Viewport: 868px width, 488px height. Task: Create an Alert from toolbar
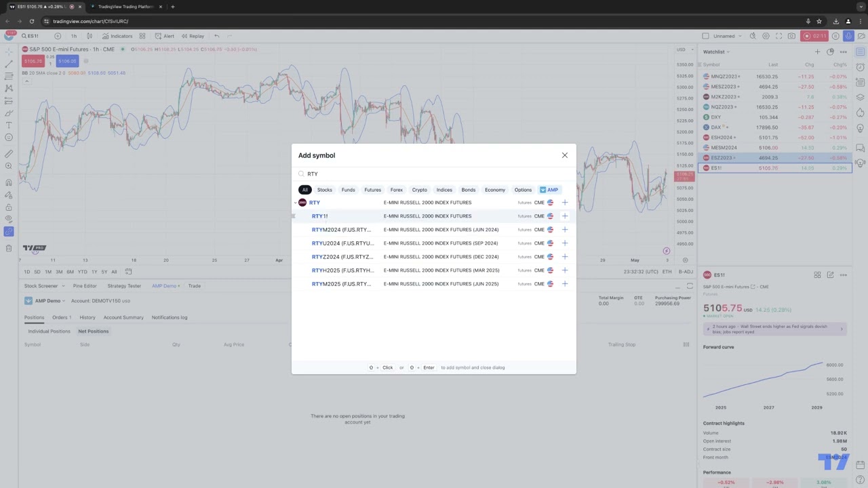[x=165, y=36]
